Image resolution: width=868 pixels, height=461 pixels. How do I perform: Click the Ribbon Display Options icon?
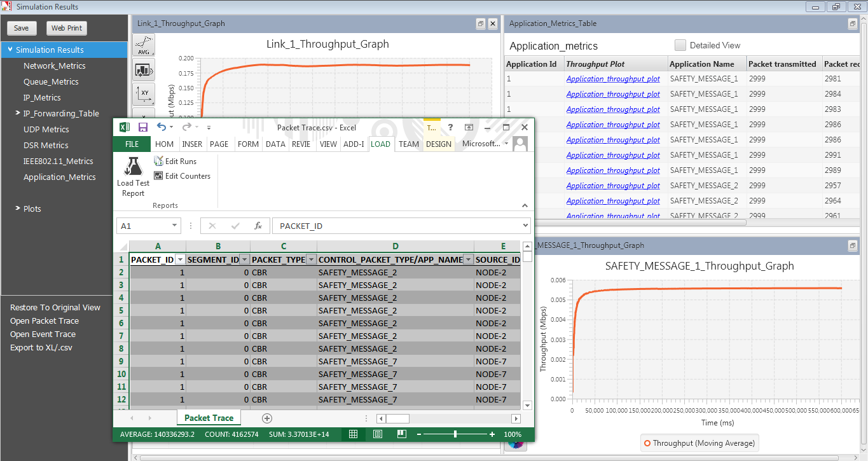pos(469,127)
